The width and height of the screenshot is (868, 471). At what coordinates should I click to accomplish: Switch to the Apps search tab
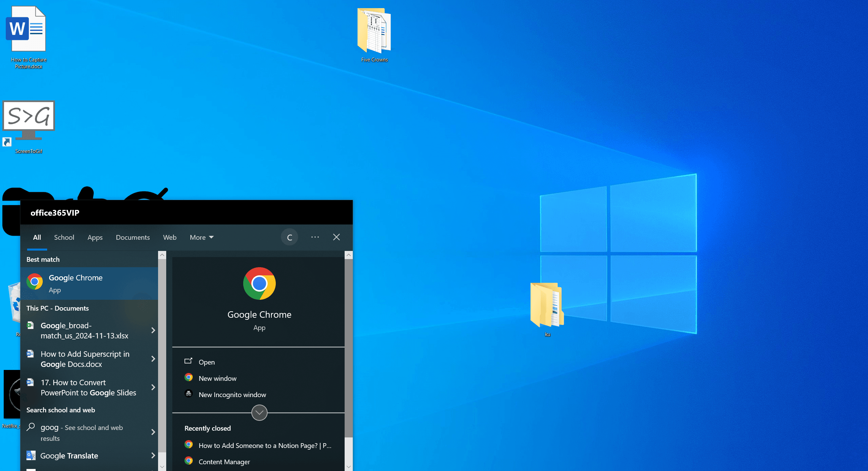pyautogui.click(x=95, y=237)
